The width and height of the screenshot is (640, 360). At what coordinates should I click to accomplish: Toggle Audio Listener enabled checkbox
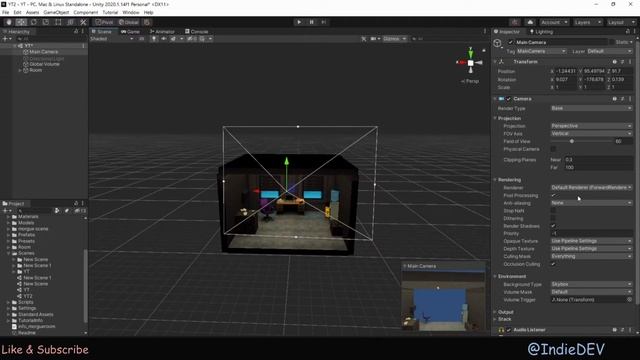click(509, 330)
